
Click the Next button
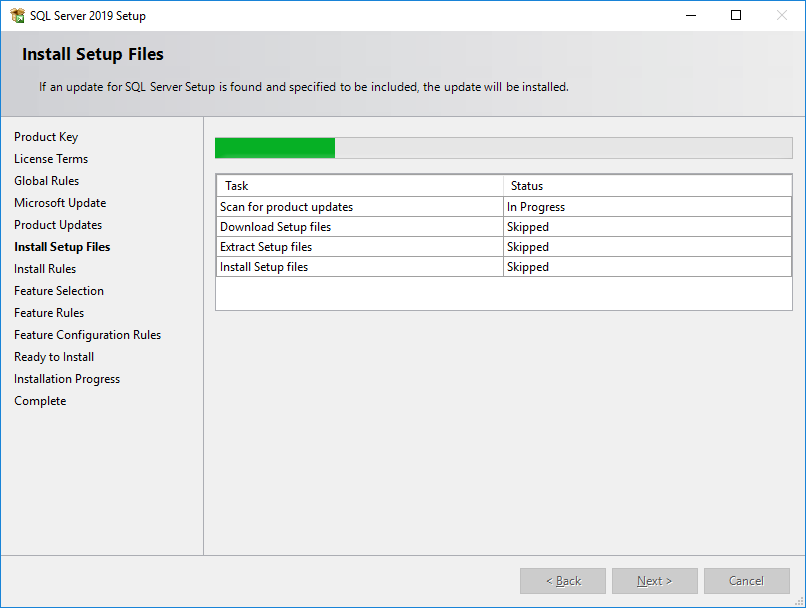654,581
